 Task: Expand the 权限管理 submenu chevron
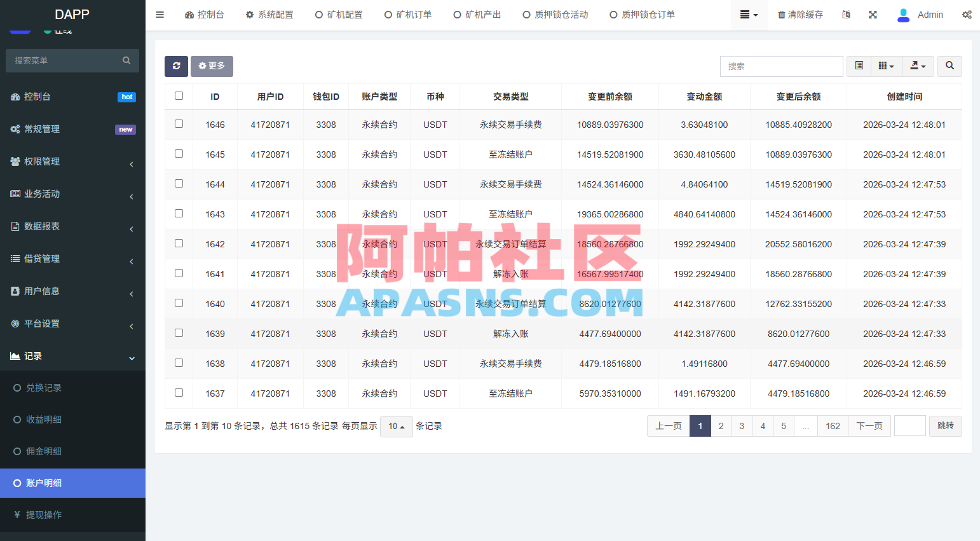132,164
